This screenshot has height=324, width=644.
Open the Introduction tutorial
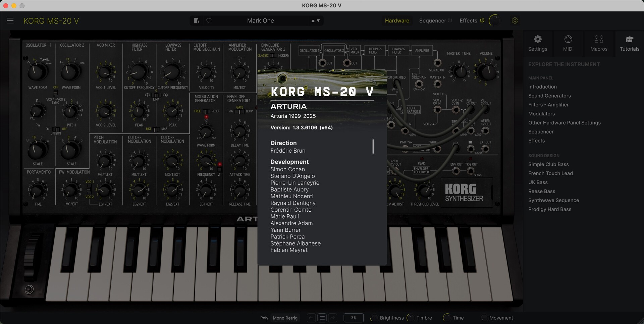542,87
